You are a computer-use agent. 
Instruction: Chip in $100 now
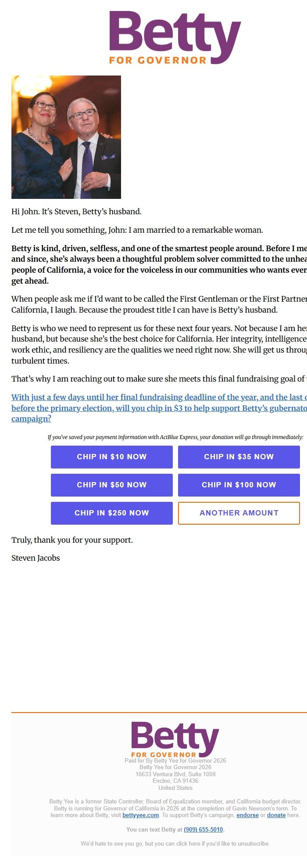coord(239,485)
